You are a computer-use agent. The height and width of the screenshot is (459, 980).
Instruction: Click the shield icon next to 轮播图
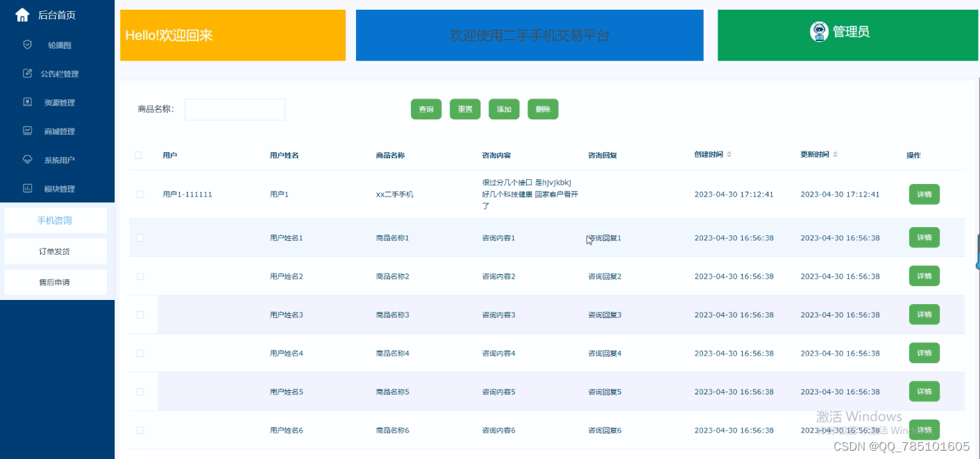(x=28, y=44)
